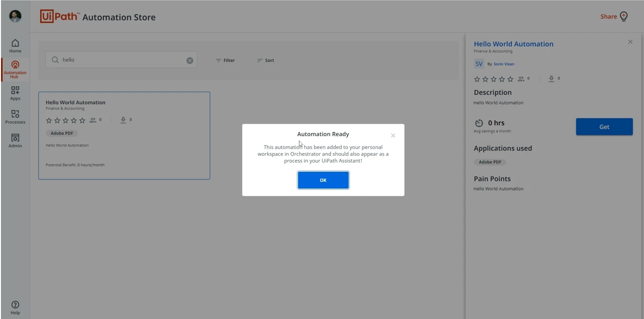The width and height of the screenshot is (644, 319).
Task: Click the Pain Points heading
Action: pos(492,179)
